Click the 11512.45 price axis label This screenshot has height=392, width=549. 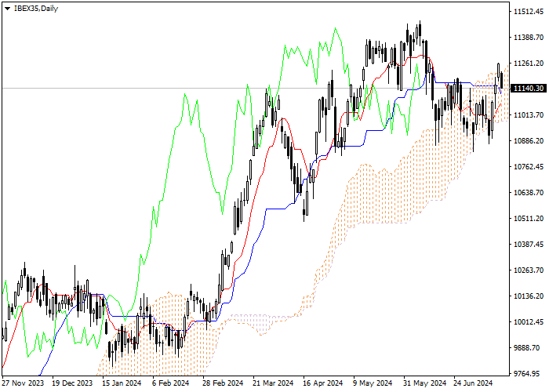pyautogui.click(x=529, y=12)
